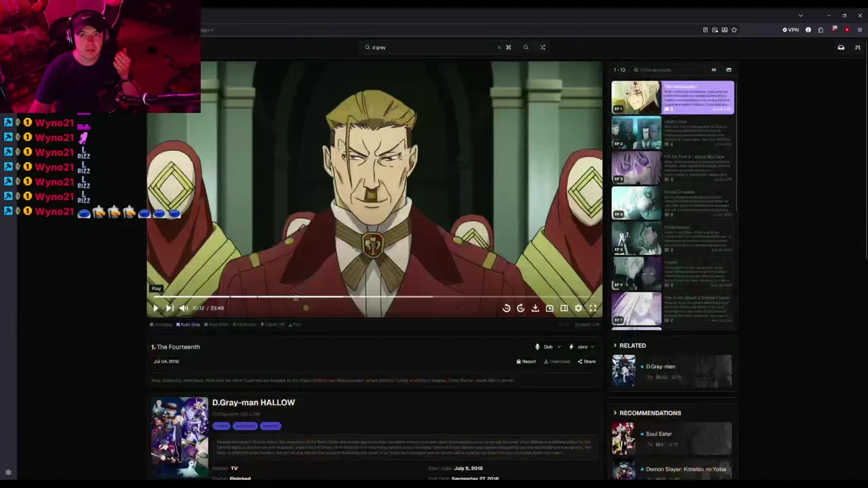Click the M logo icon in site header
The image size is (868, 488).
point(857,47)
